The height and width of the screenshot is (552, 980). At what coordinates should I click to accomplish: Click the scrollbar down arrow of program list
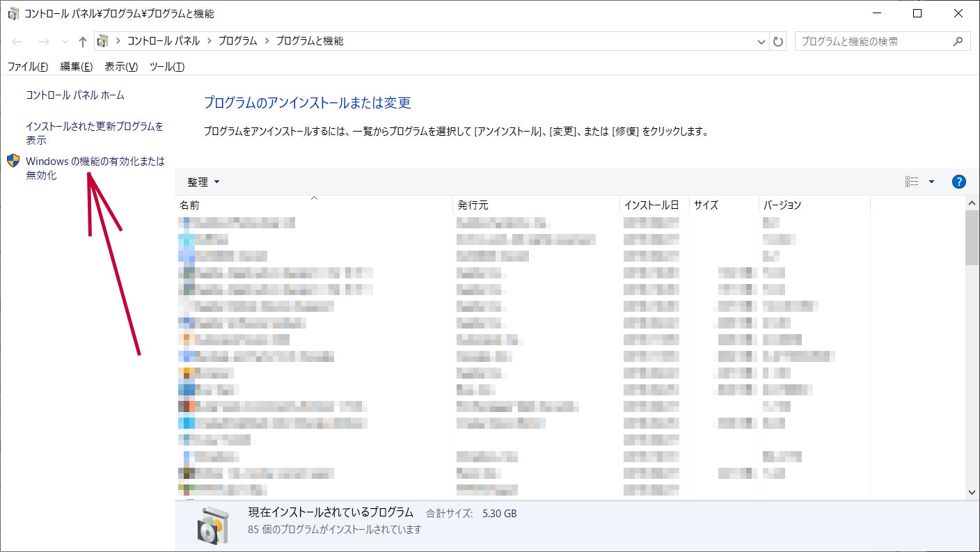972,492
